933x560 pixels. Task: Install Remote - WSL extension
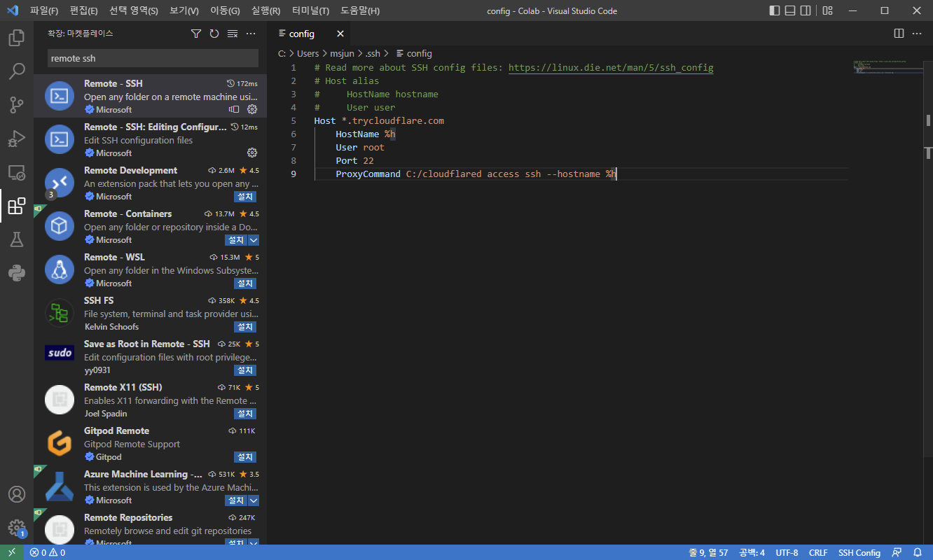[x=245, y=283]
